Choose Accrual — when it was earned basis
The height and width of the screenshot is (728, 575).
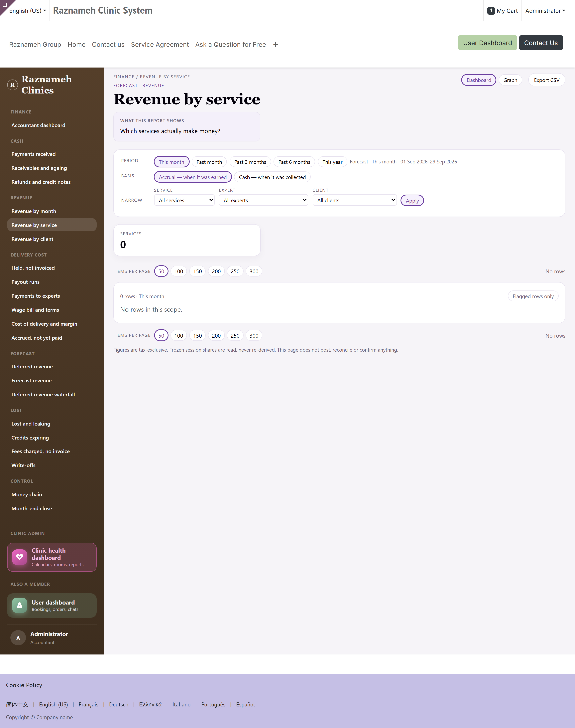(193, 177)
